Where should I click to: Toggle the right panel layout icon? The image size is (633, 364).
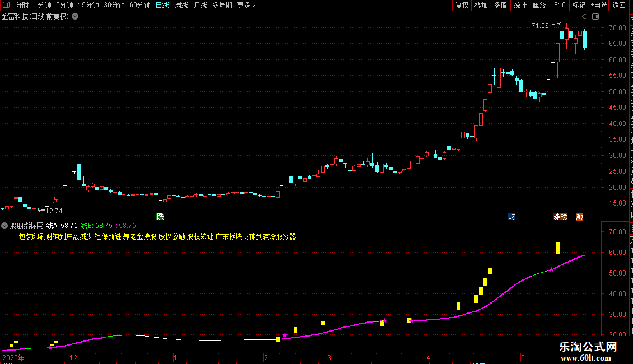tap(595, 17)
